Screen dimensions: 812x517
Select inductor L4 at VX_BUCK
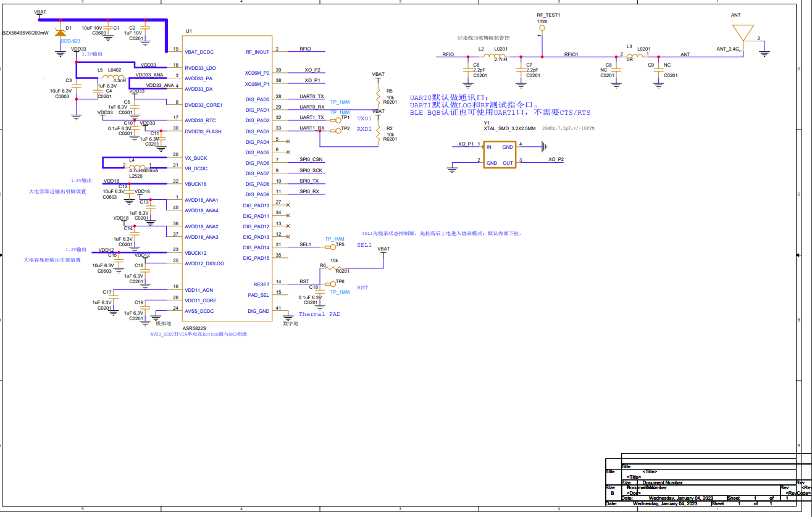(x=138, y=165)
